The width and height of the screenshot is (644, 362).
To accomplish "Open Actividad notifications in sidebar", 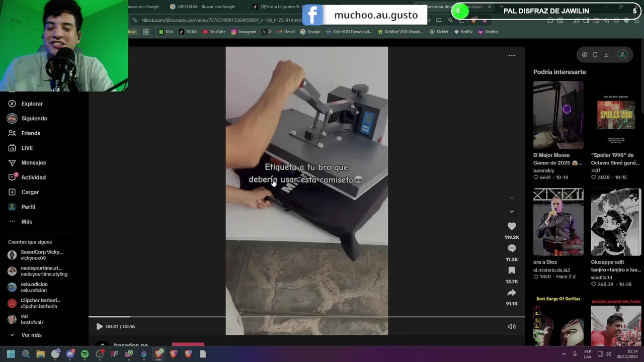I will click(x=27, y=177).
